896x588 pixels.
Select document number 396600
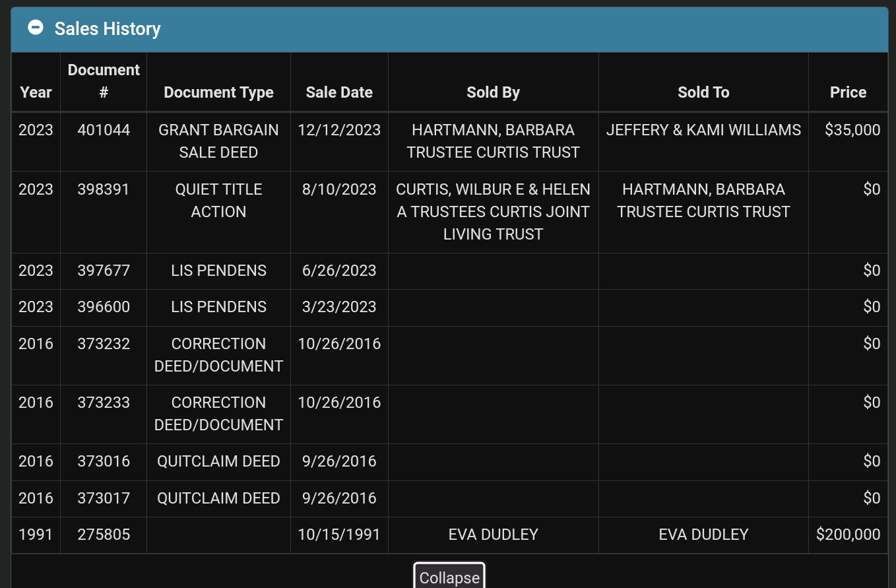pyautogui.click(x=104, y=307)
